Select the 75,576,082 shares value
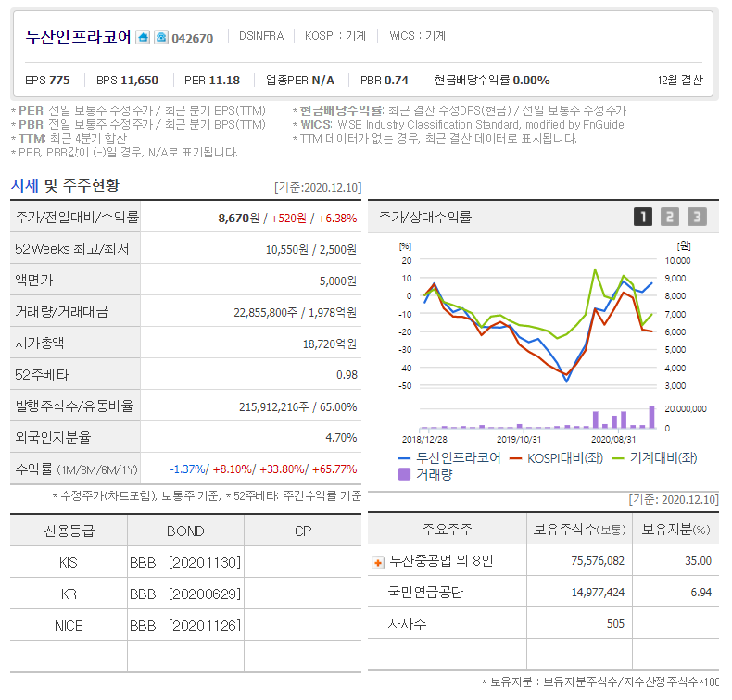The image size is (732, 700). [x=598, y=561]
